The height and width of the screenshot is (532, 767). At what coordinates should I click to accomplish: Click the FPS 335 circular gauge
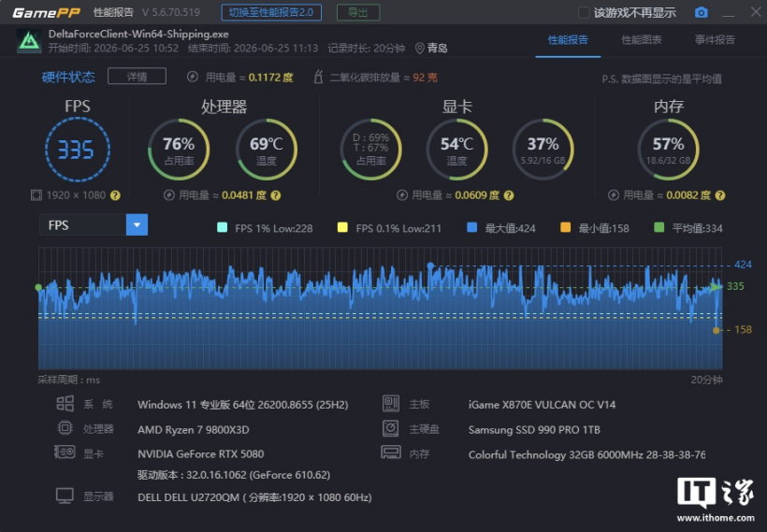click(x=78, y=150)
